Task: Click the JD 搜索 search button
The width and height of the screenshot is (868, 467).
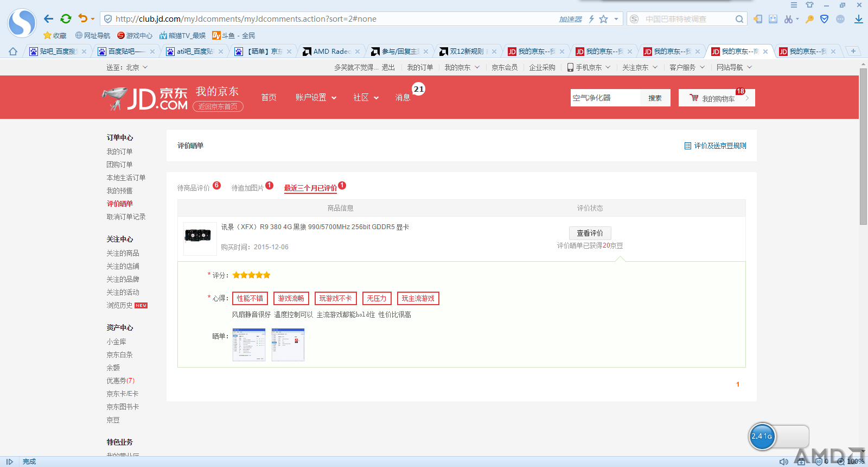Action: pyautogui.click(x=655, y=98)
